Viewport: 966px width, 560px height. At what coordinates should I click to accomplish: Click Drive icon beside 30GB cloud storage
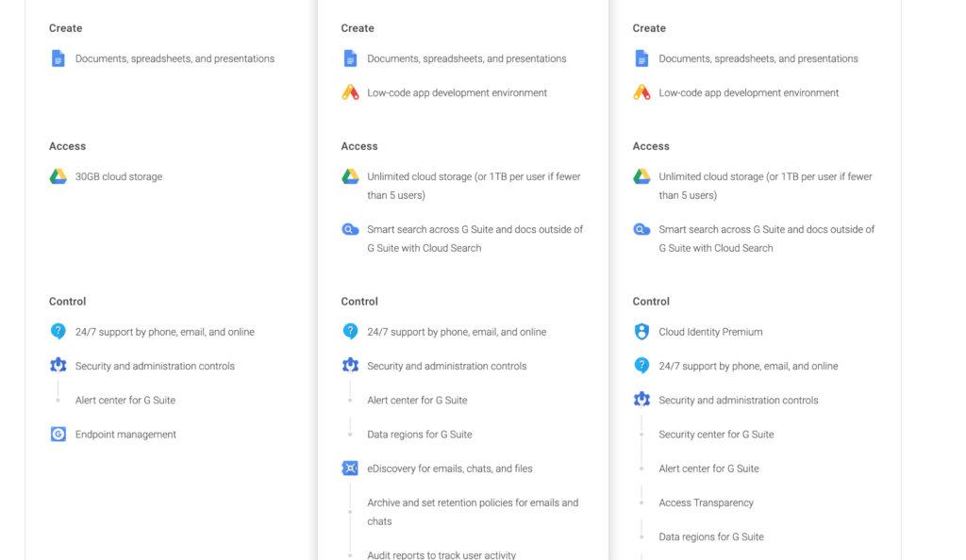(x=58, y=176)
